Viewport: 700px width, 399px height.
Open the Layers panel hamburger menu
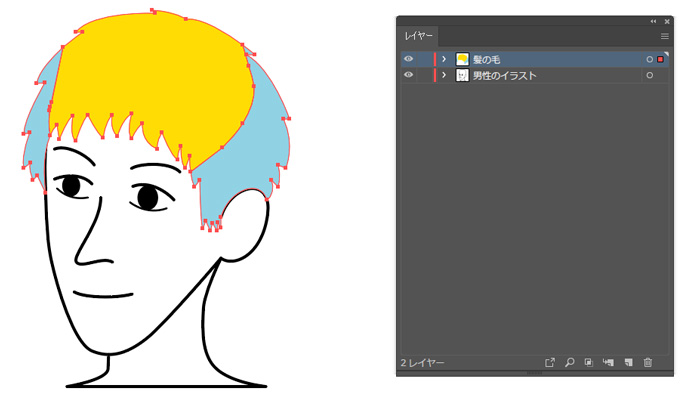point(665,36)
